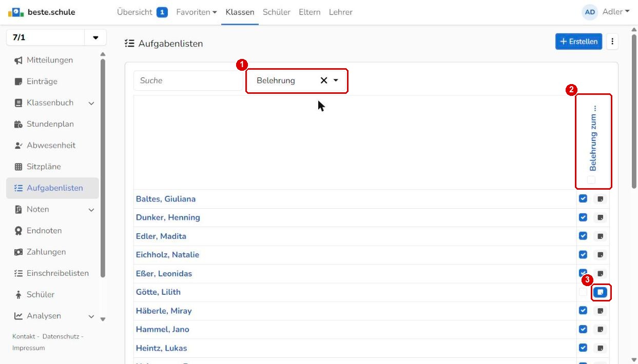The width and height of the screenshot is (638, 364).
Task: Click the AD user avatar
Action: click(x=590, y=12)
